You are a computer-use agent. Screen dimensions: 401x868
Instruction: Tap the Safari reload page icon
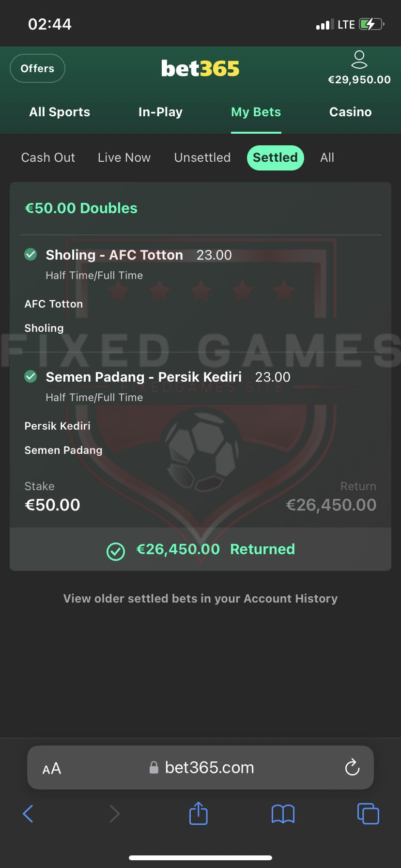(352, 767)
